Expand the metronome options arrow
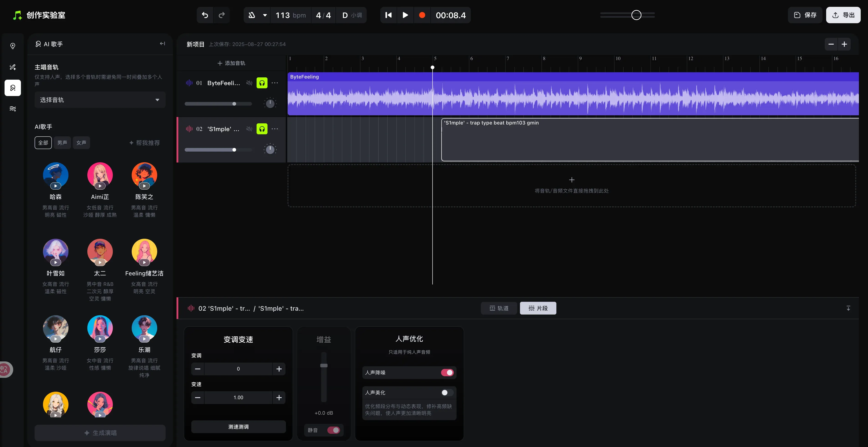This screenshot has width=868, height=447. point(265,15)
